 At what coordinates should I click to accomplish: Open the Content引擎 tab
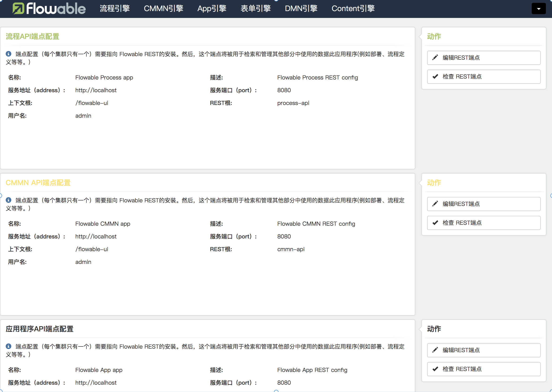[x=353, y=9]
